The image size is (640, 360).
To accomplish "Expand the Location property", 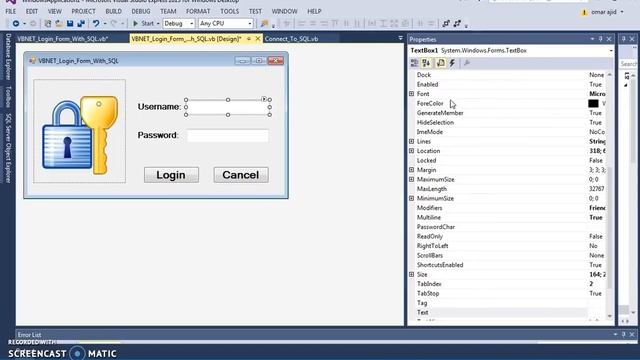I will 411,151.
